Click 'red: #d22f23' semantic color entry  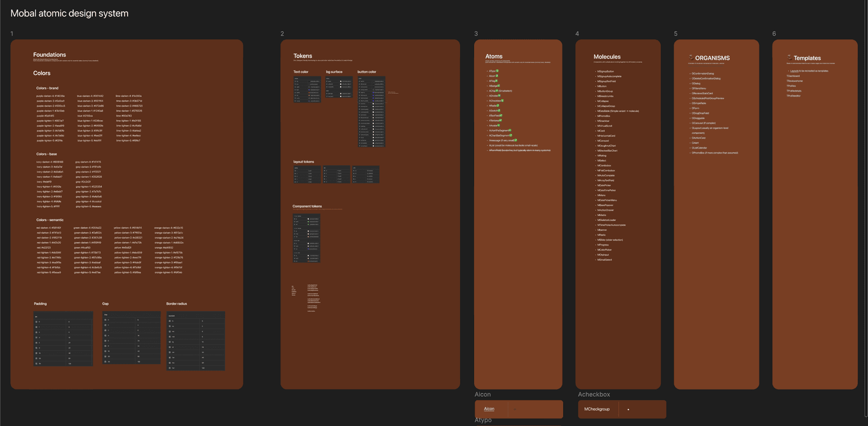(x=43, y=248)
